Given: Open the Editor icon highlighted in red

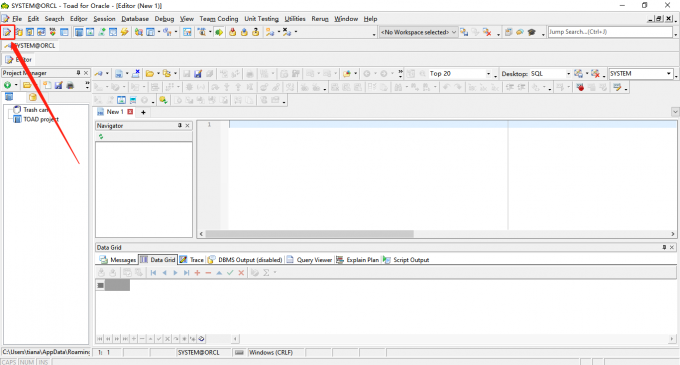Looking at the screenshot, I should (7, 32).
